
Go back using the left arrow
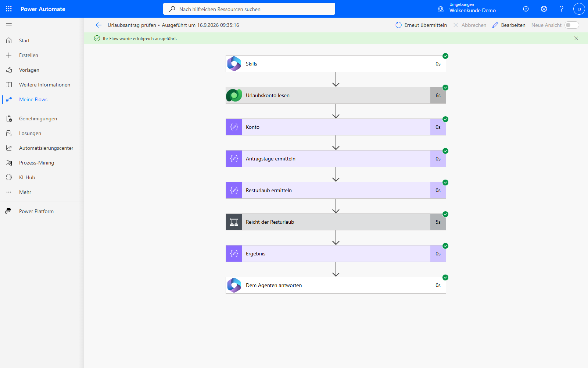pos(98,25)
